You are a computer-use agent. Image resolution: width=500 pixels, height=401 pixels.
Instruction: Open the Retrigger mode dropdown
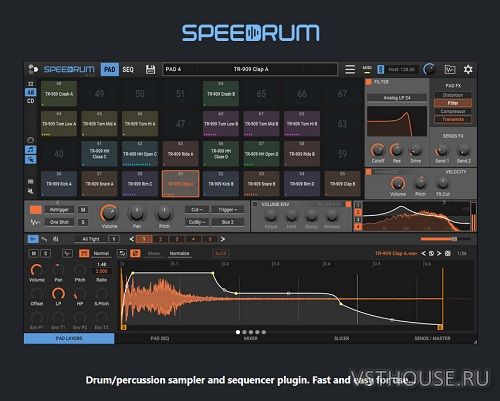59,210
